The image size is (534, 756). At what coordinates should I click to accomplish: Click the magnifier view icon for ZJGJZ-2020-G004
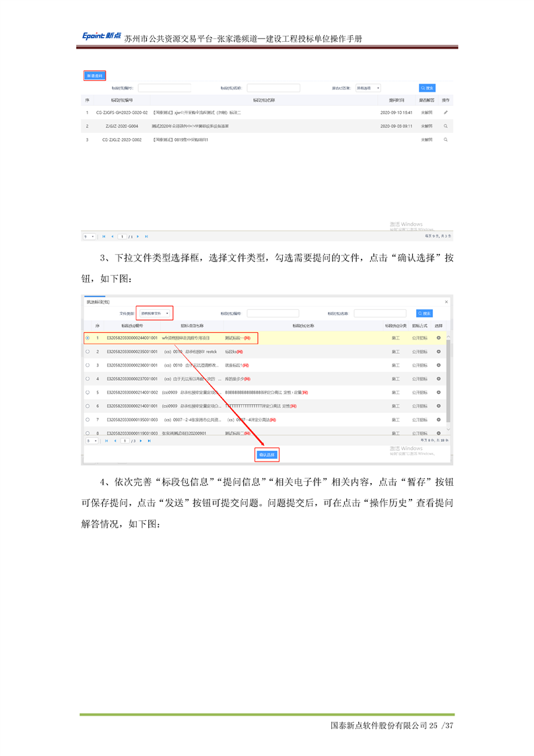[x=446, y=126]
